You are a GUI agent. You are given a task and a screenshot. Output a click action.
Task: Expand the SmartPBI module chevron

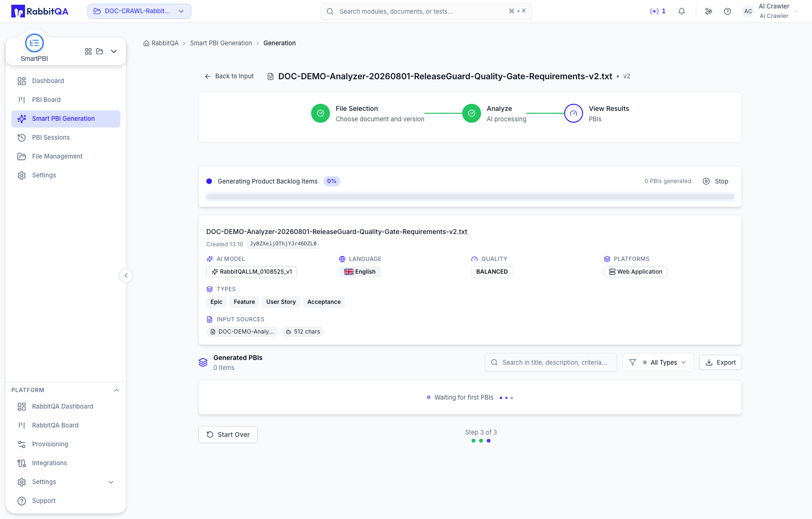coord(114,51)
